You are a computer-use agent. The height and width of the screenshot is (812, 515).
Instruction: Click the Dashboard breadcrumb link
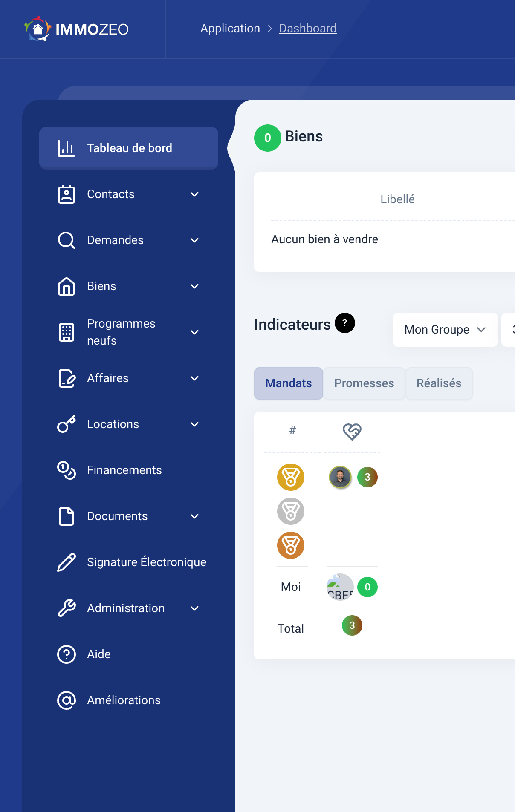(307, 29)
